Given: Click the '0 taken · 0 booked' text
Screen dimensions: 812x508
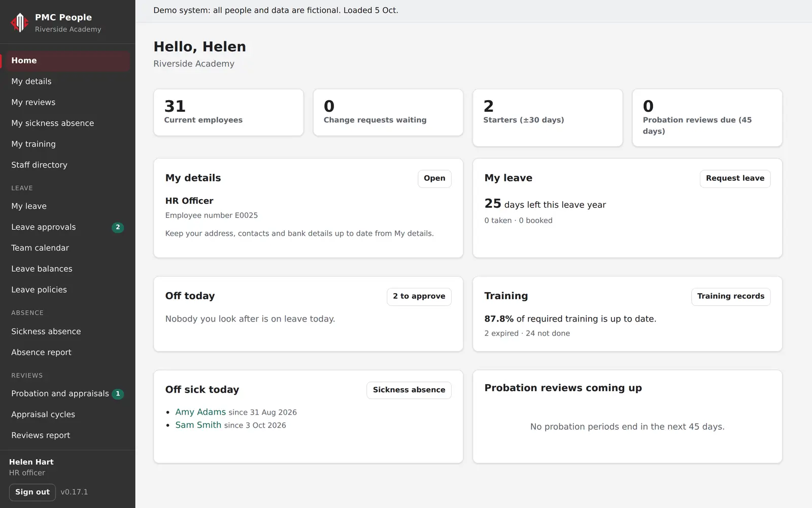Looking at the screenshot, I should 518,220.
